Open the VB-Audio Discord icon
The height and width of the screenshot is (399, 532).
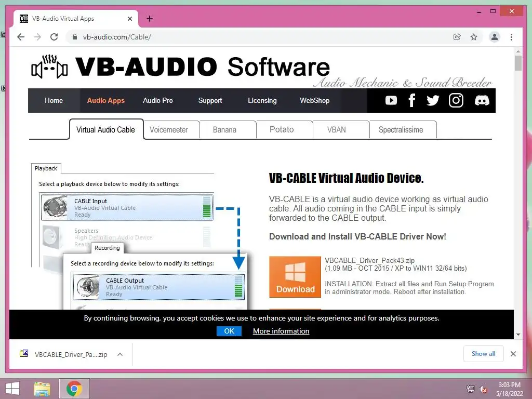(482, 100)
